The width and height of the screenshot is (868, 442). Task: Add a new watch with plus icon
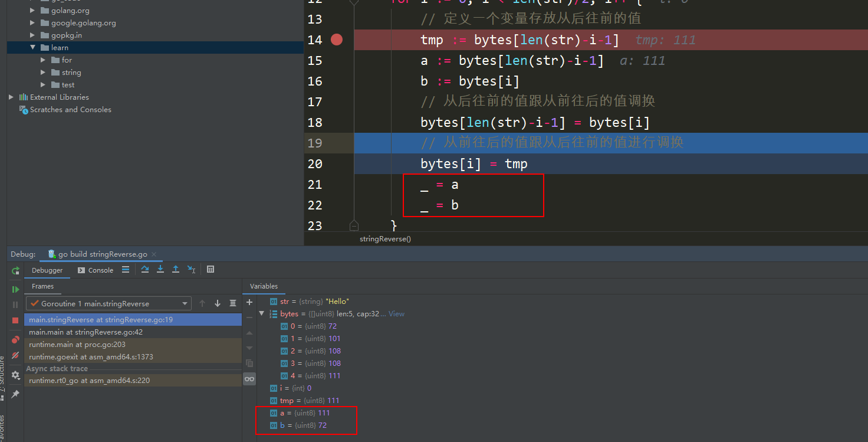[249, 302]
